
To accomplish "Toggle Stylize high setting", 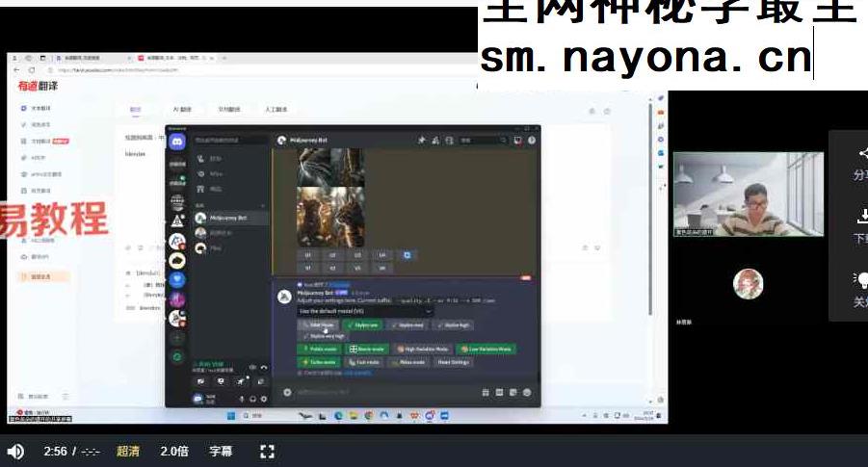I will pyautogui.click(x=453, y=325).
